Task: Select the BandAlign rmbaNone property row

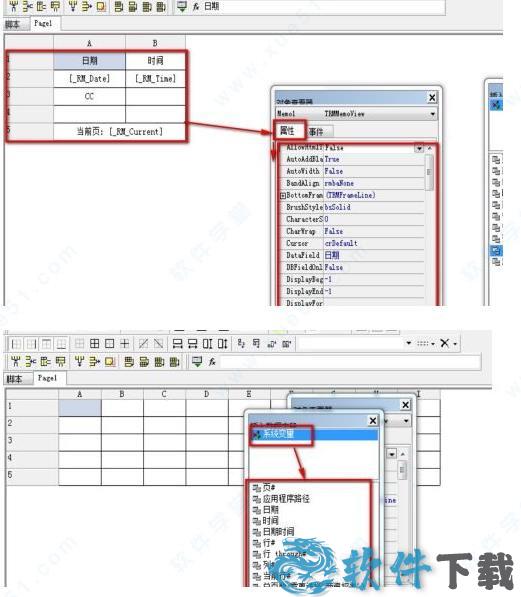Action: click(x=352, y=184)
